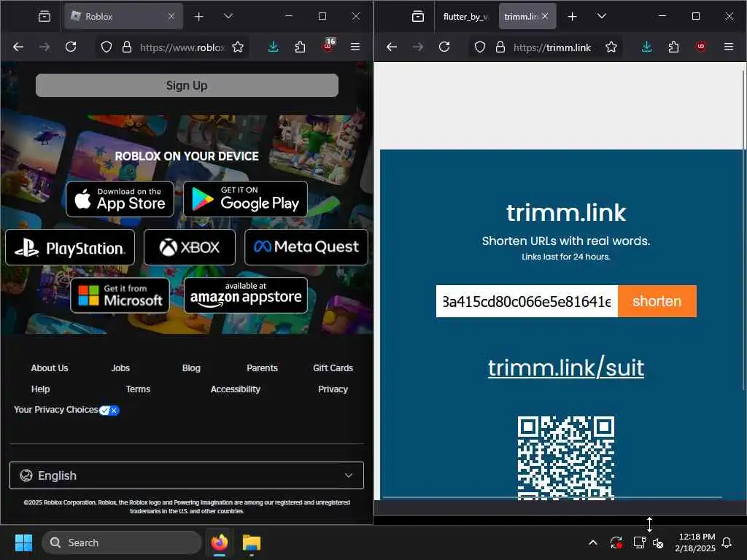Open the Accessibility footer link
The image size is (747, 560).
[236, 389]
